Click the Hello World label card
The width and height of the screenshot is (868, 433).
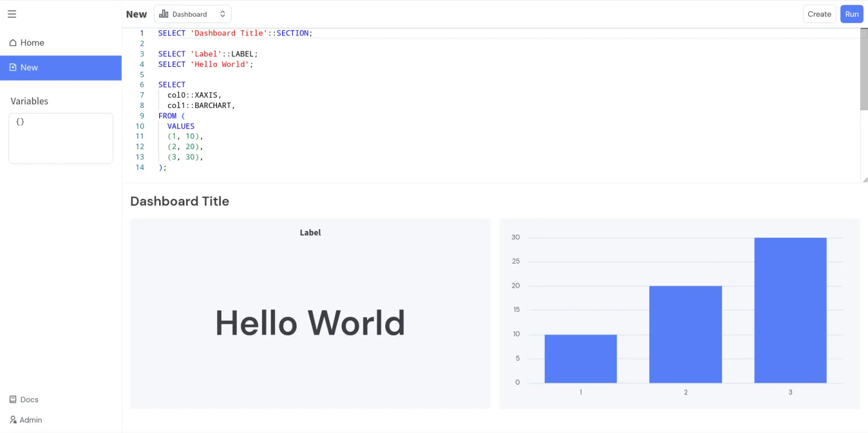click(x=310, y=323)
